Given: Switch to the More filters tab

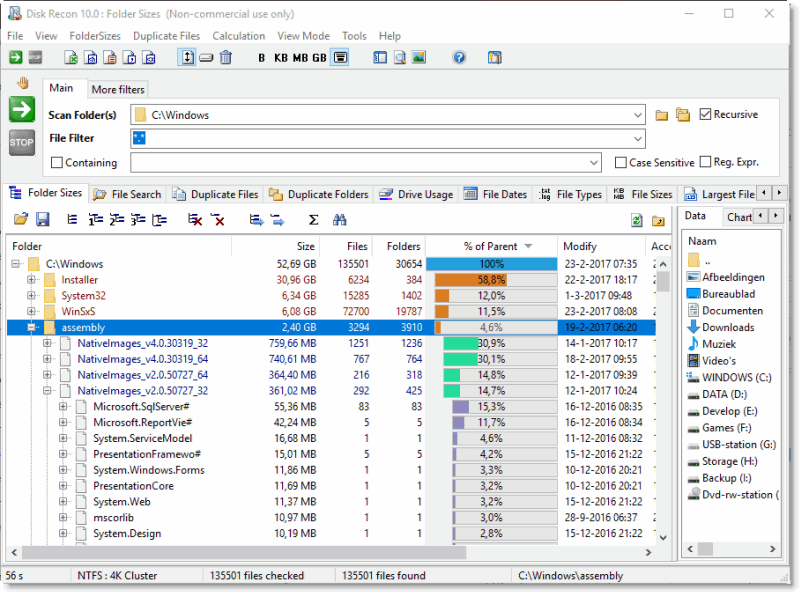Looking at the screenshot, I should coord(118,89).
